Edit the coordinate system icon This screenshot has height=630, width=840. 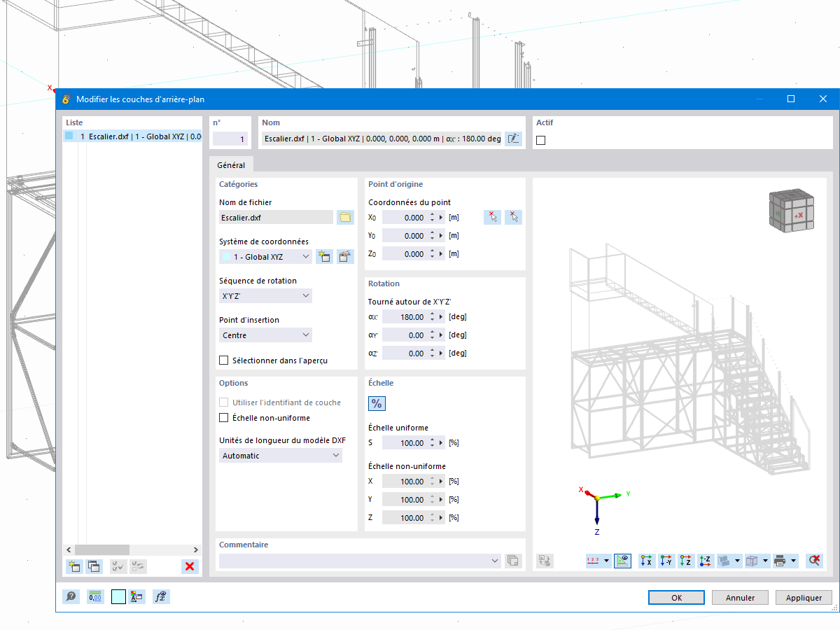(345, 257)
